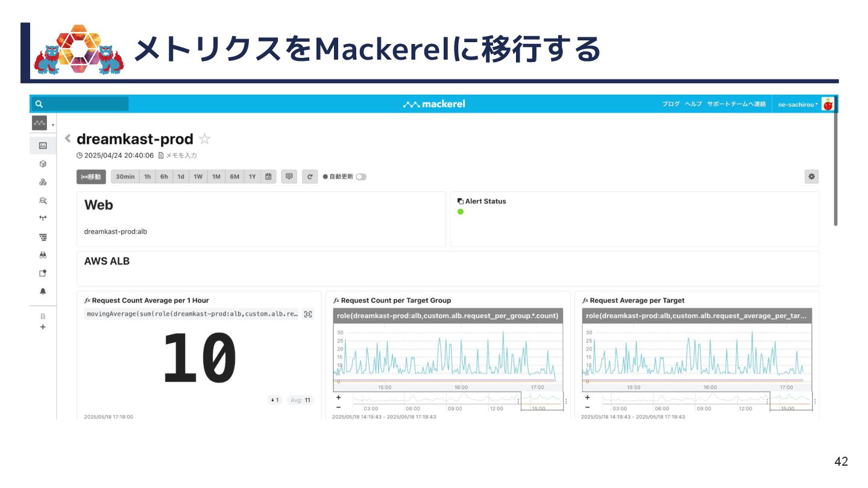Toggle the 自動更新 auto-update switch
Image resolution: width=868 pixels, height=488 pixels.
click(361, 177)
